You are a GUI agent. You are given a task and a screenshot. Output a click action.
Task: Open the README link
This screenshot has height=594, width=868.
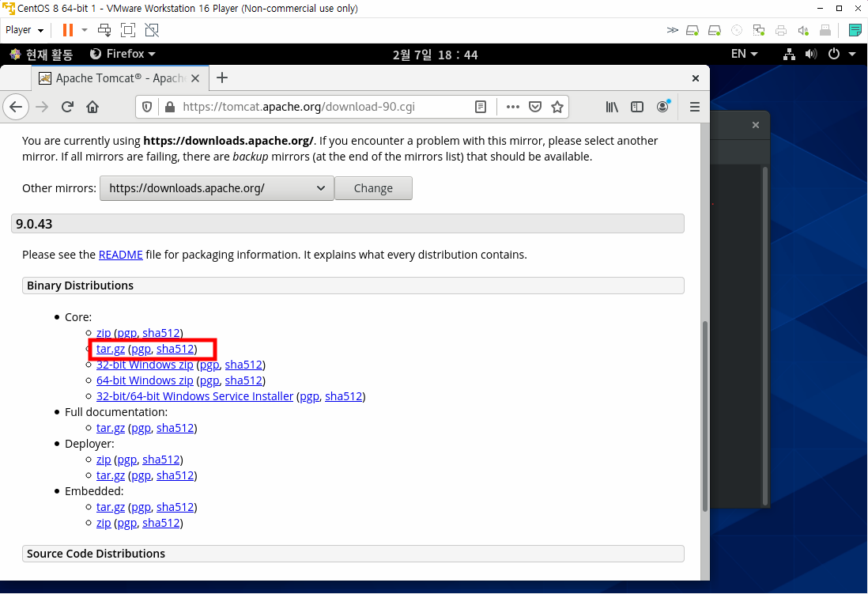[121, 255]
